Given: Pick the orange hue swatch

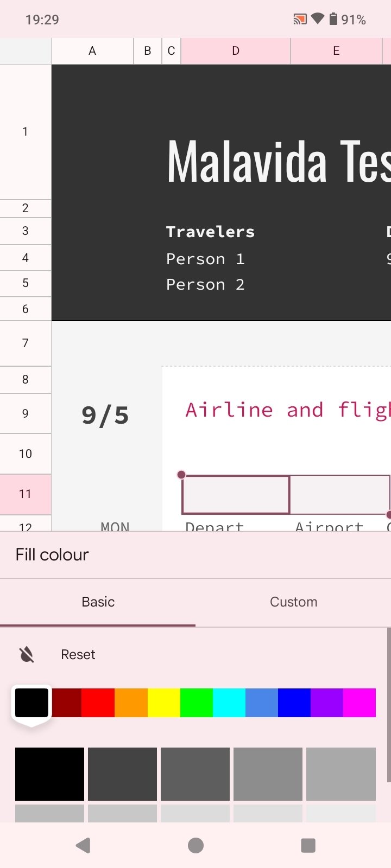Looking at the screenshot, I should point(131,703).
